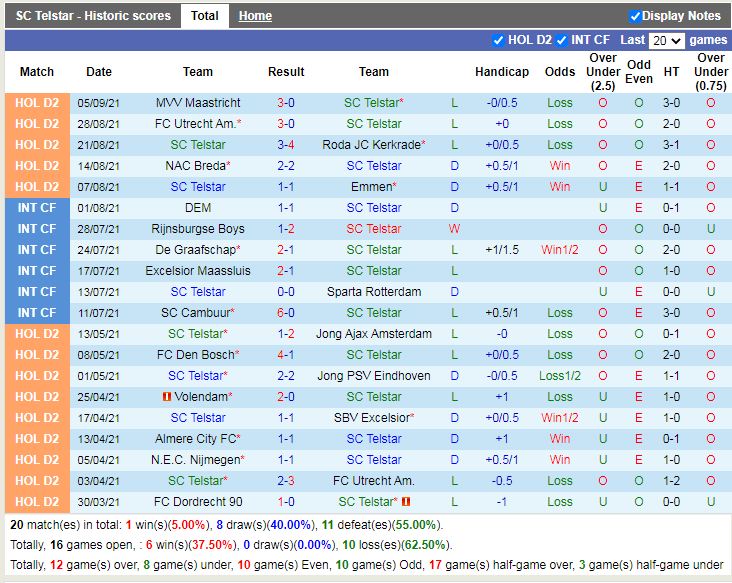This screenshot has width=732, height=583.
Task: Select the Total tab
Action: (205, 16)
